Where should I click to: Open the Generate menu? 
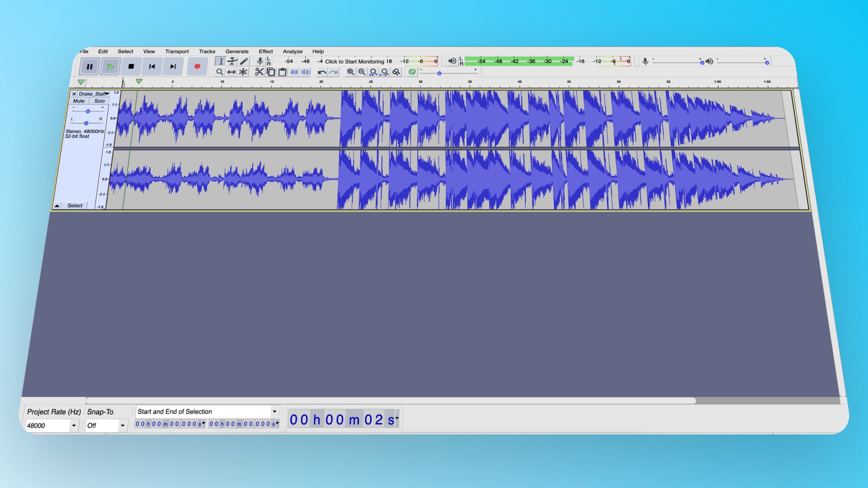(237, 51)
